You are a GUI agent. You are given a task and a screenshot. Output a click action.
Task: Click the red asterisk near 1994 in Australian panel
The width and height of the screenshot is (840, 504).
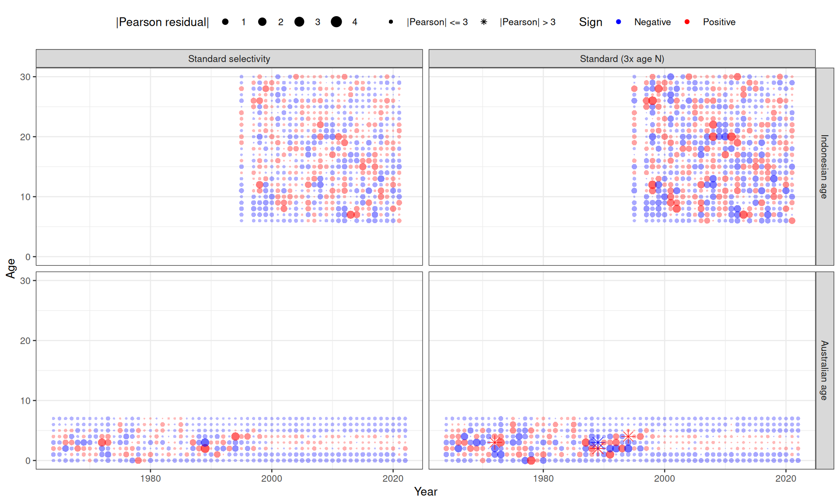click(628, 436)
